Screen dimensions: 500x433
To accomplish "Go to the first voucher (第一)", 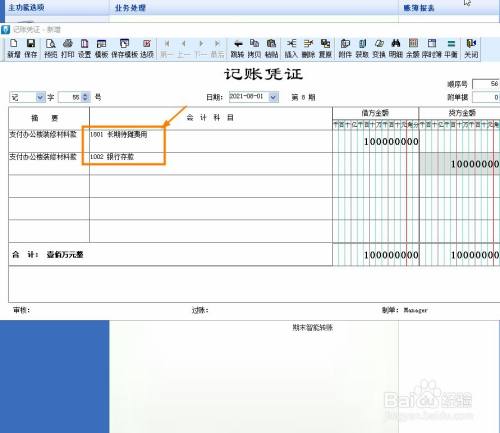I will point(167,44).
